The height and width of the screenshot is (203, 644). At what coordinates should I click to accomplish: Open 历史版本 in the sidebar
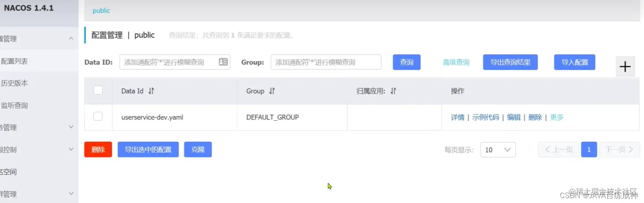14,83
